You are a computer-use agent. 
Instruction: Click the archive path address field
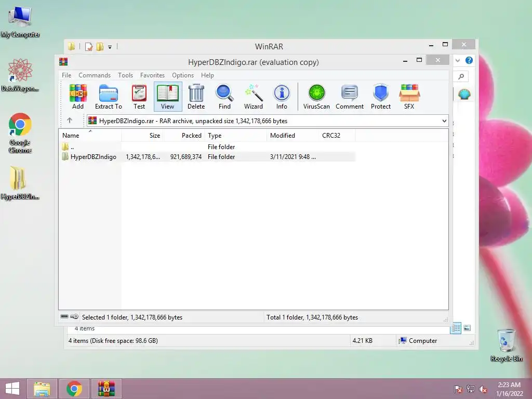click(268, 121)
